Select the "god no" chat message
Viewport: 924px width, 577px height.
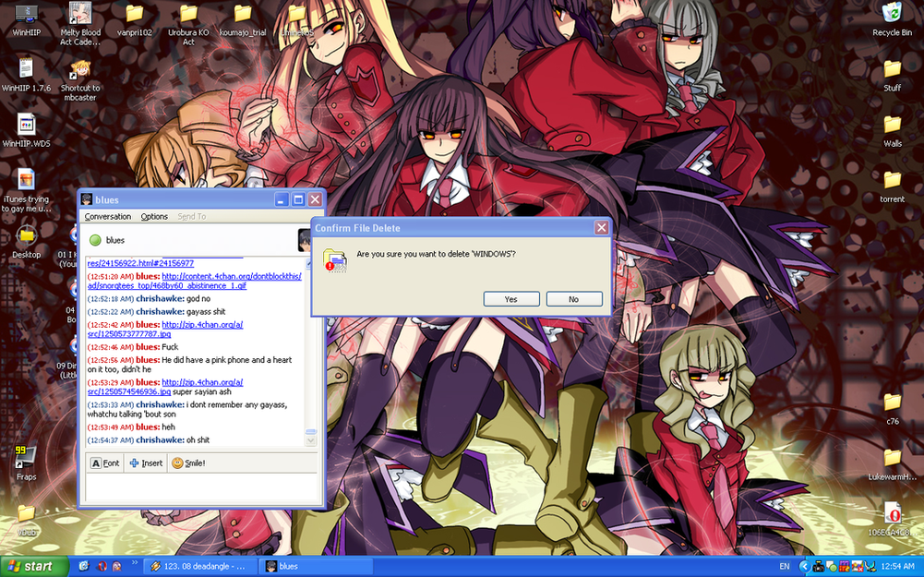pos(198,299)
